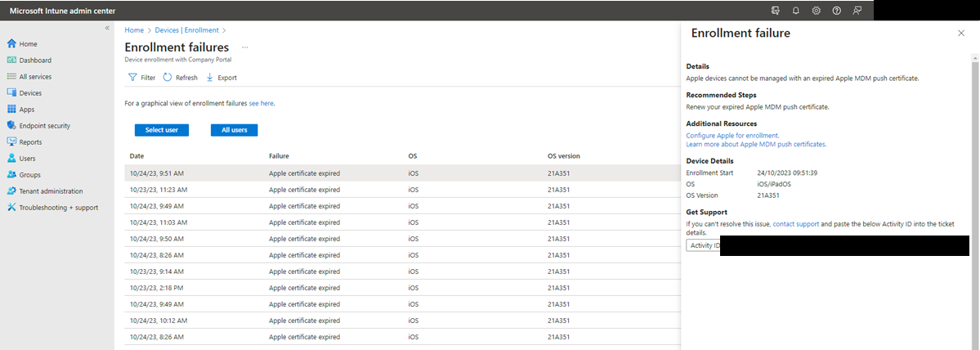980x350 pixels.
Task: Go to the Devices | Enrollment breadcrumb
Action: pos(187,30)
